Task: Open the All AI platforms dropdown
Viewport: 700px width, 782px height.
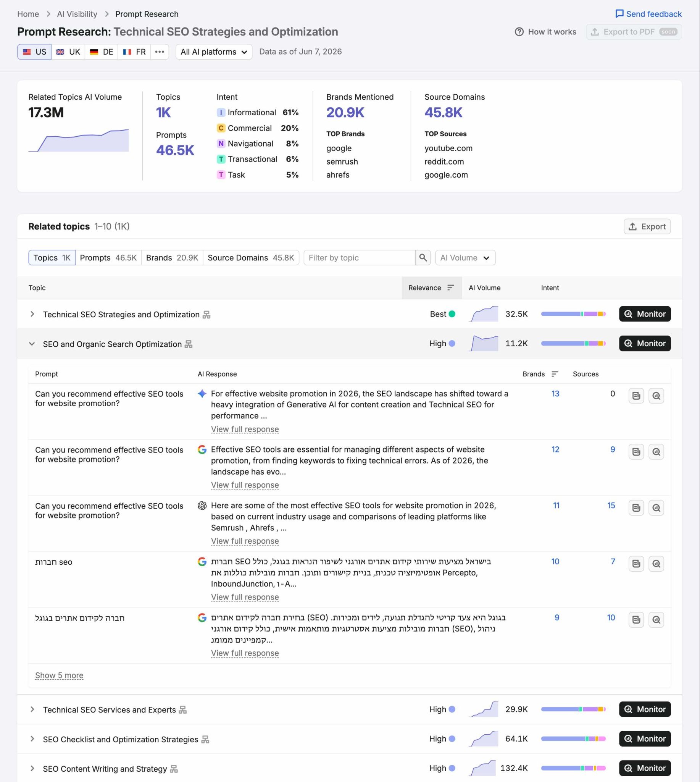Action: [214, 52]
